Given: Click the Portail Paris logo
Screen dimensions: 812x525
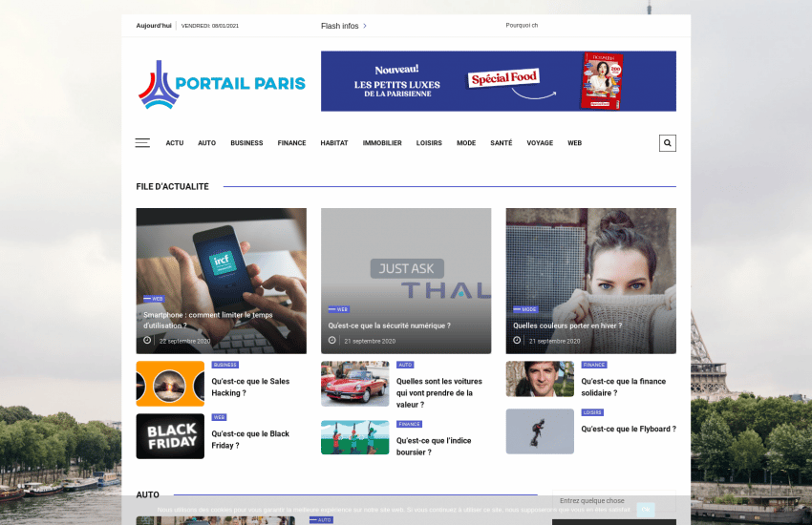Looking at the screenshot, I should 222,84.
